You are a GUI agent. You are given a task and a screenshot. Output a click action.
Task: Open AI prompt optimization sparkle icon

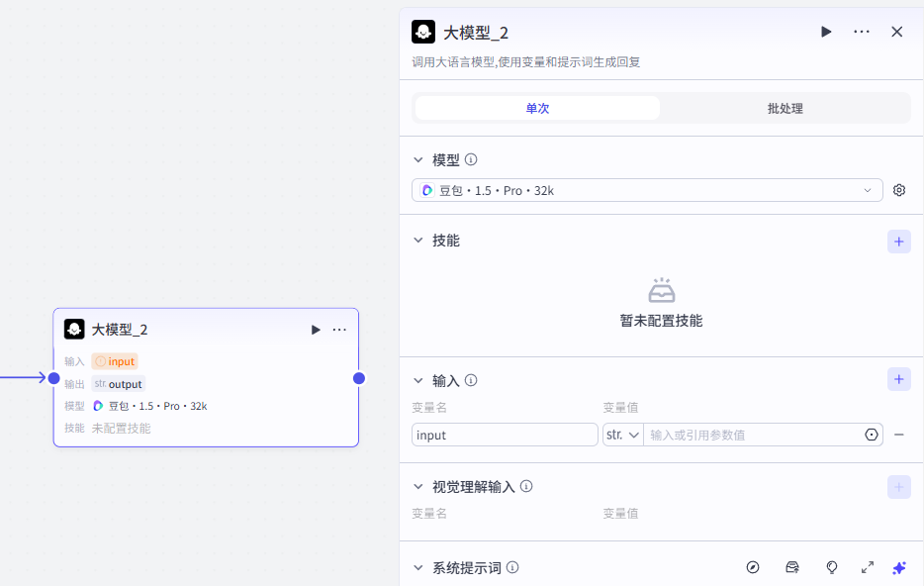[899, 567]
